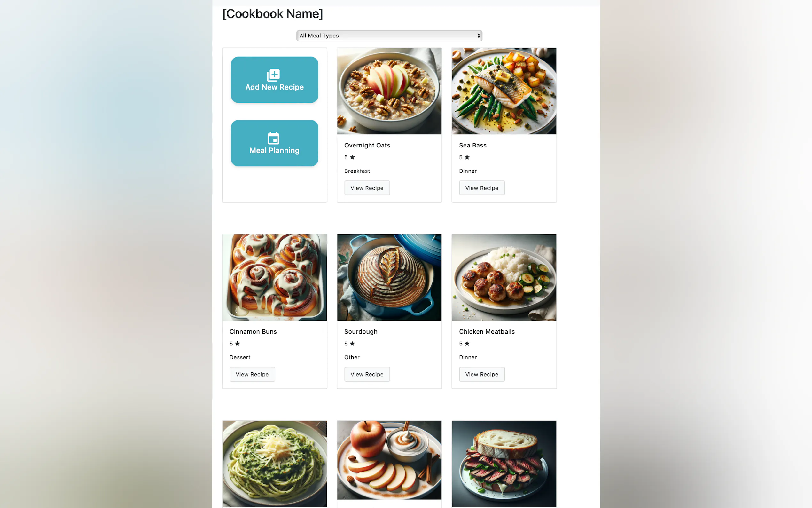Click the calendar icon on Meal Planning
The width and height of the screenshot is (812, 508).
[x=273, y=138]
